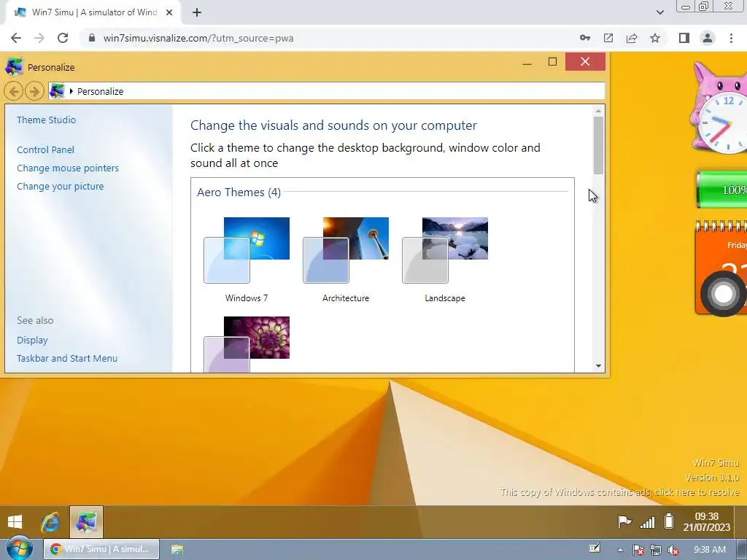Image resolution: width=747 pixels, height=560 pixels.
Task: Toggle the Chrome side panel
Action: [x=684, y=38]
